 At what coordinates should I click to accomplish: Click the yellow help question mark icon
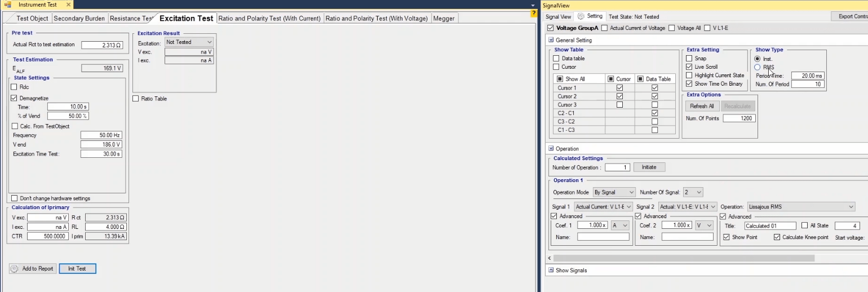point(533,13)
